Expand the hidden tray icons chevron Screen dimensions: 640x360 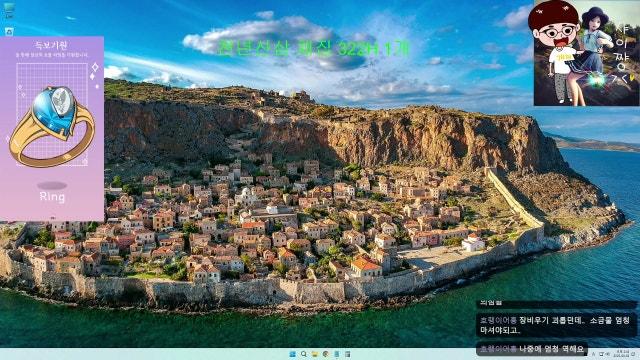[593, 354]
